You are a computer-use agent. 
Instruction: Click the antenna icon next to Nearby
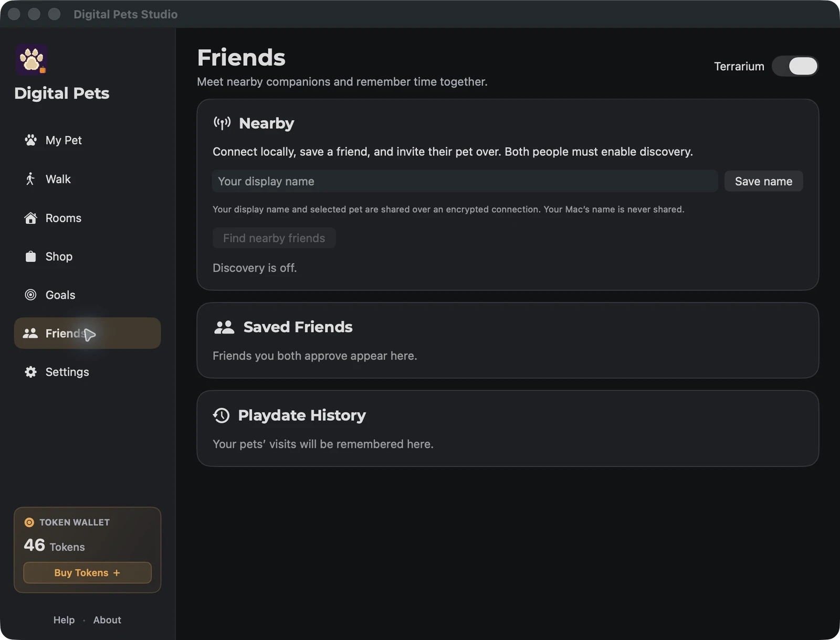click(222, 123)
